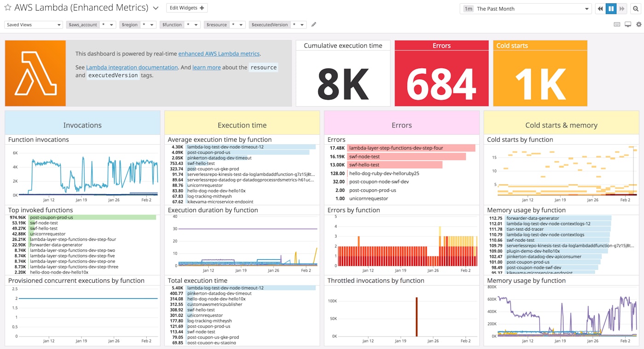Open the search magnifier icon
Screen dimensions: 644x349
coord(635,9)
